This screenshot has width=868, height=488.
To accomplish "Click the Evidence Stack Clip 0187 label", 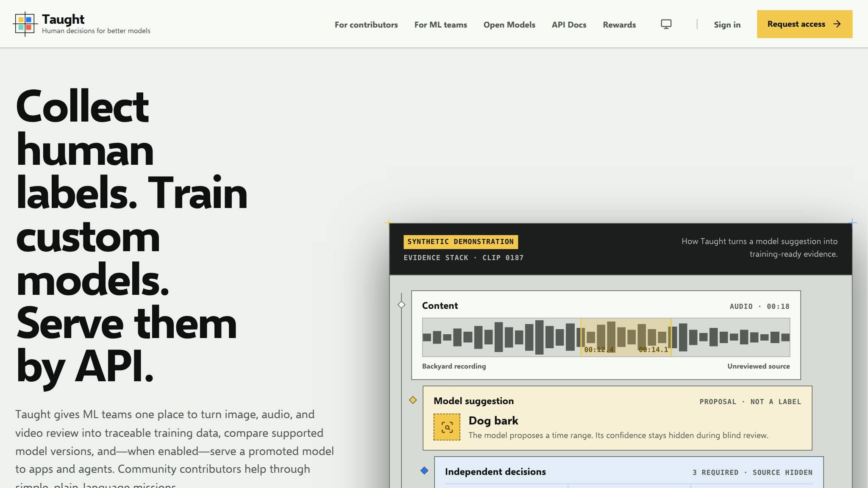I will coord(463,258).
